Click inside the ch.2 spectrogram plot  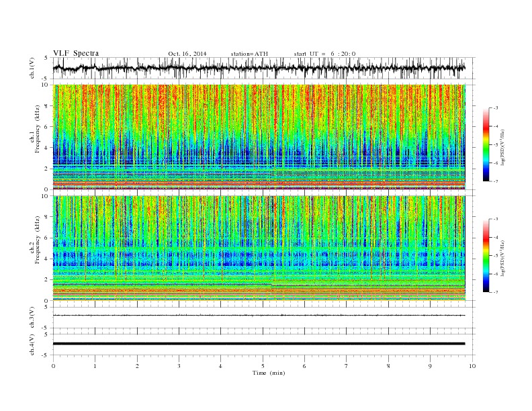(x=259, y=248)
